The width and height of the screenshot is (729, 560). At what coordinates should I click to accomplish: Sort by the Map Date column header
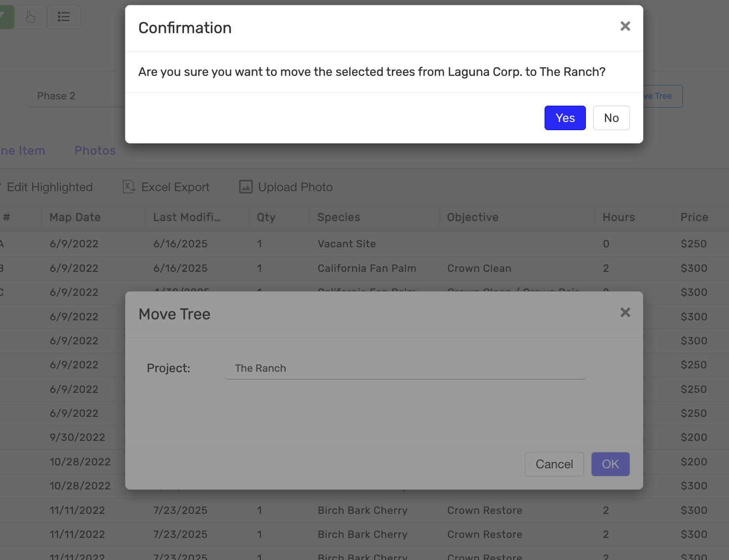tap(75, 218)
